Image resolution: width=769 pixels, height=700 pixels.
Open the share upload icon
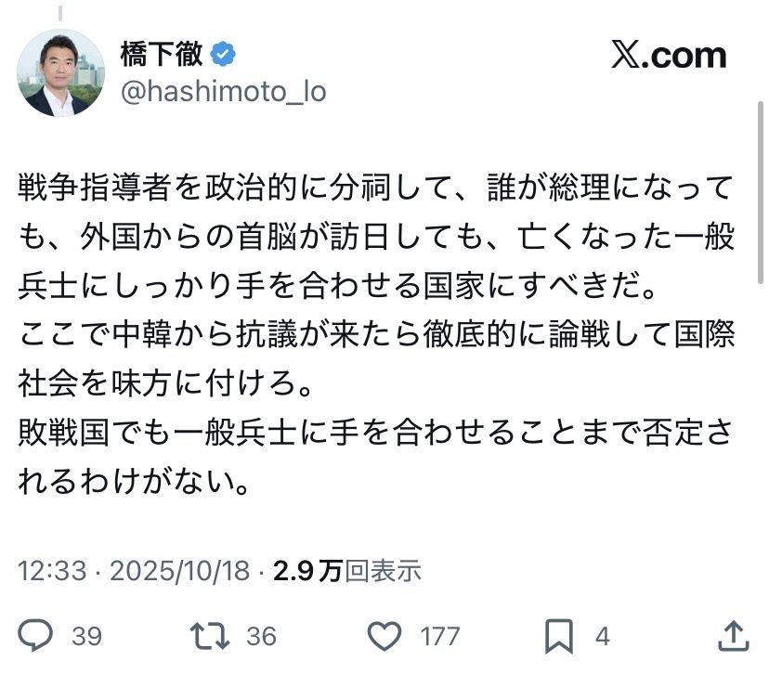pyautogui.click(x=734, y=635)
